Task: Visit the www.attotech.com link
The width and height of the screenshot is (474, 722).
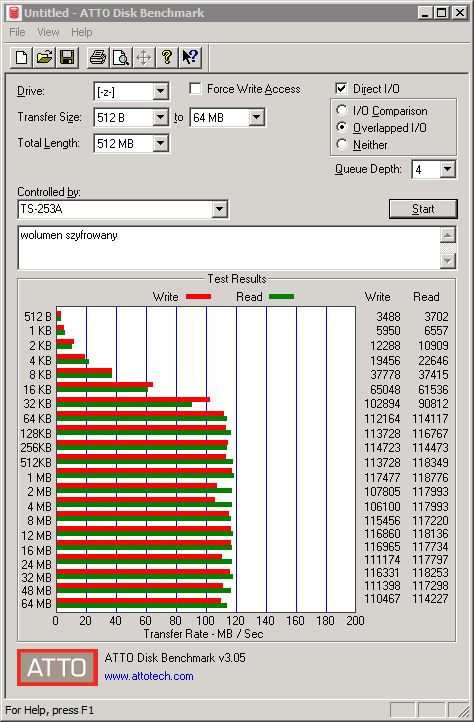Action: 149,676
